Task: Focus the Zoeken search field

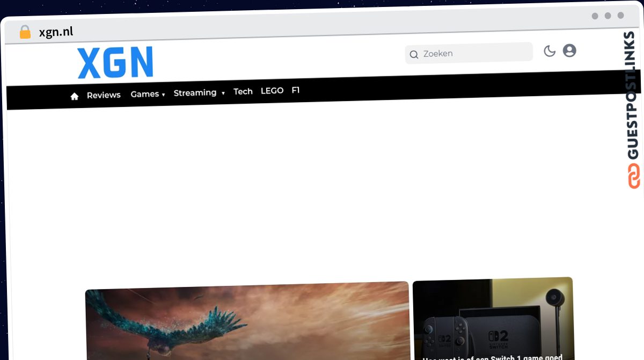Action: pos(469,53)
